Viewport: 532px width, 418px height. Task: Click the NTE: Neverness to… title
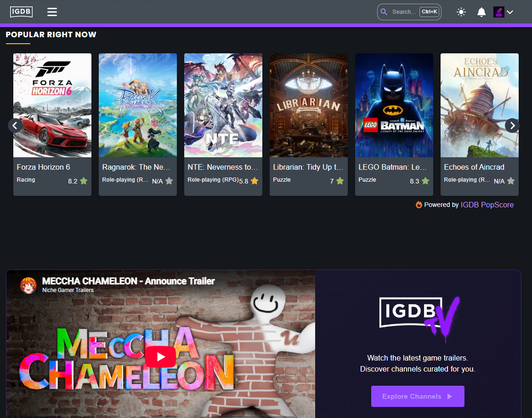[x=222, y=167]
